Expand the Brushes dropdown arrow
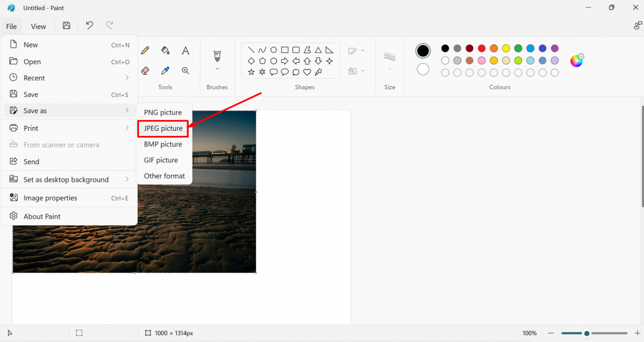The height and width of the screenshot is (342, 644). click(x=217, y=69)
